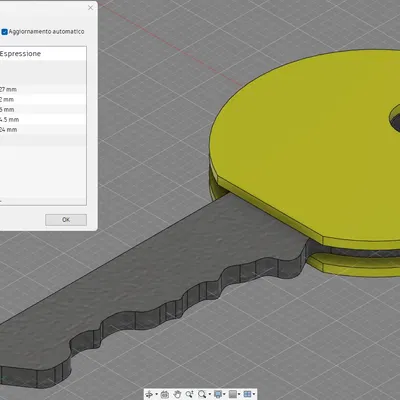Click the Zoom window magnifier icon
Screen dimensions: 400x400
pos(202,394)
